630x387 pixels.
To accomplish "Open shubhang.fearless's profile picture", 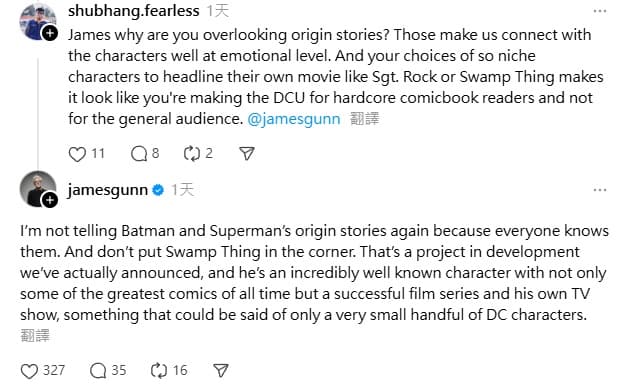I will (37, 22).
